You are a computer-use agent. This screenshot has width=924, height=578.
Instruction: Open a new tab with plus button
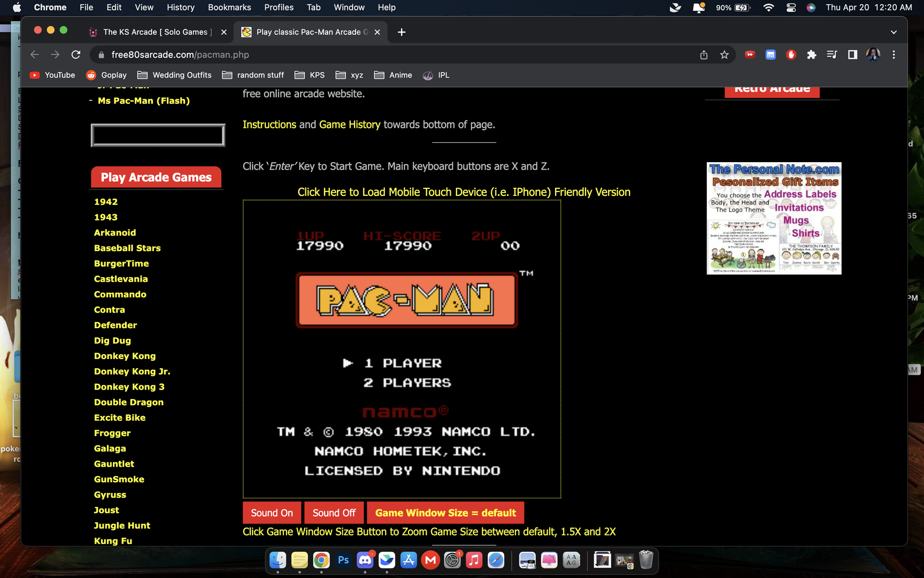(402, 32)
